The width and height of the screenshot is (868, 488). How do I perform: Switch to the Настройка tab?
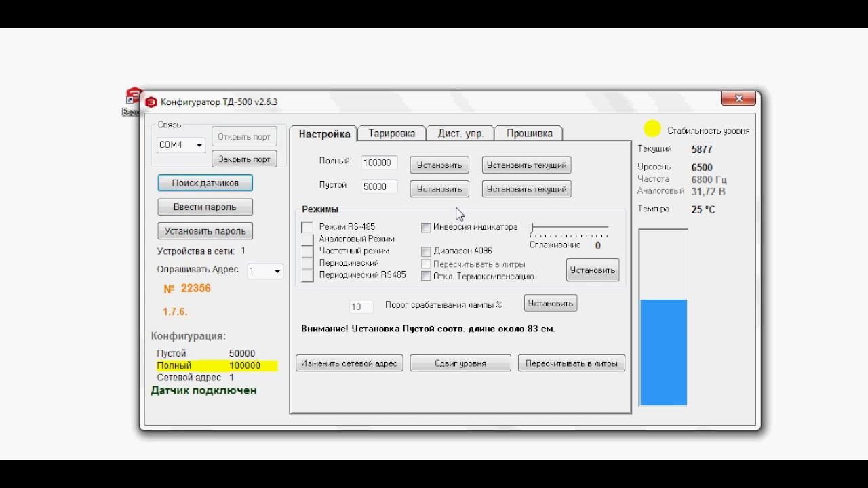point(324,134)
